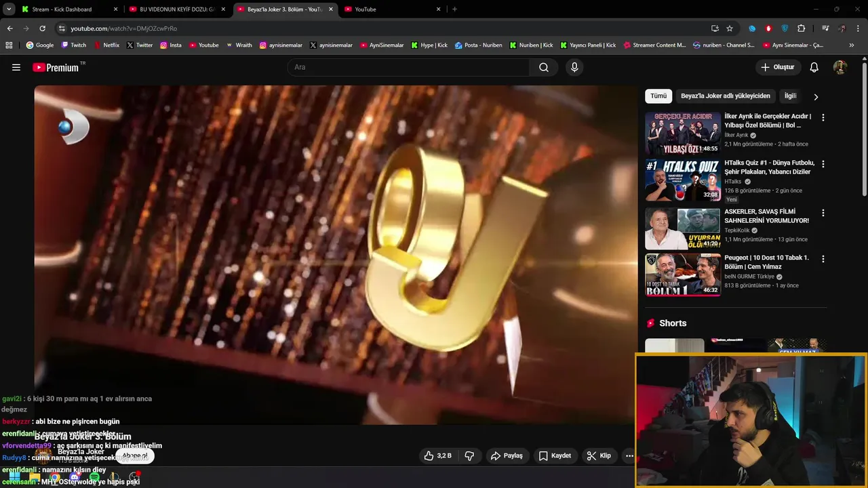868x488 pixels.
Task: Open the HTalks Quiz #1 thumbnail
Action: point(682,180)
